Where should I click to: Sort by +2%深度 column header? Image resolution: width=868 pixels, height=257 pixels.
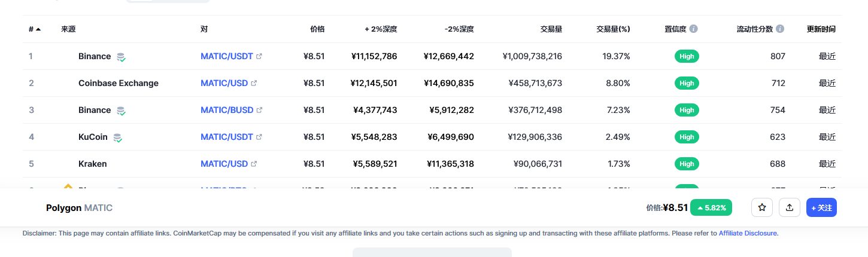pos(381,29)
